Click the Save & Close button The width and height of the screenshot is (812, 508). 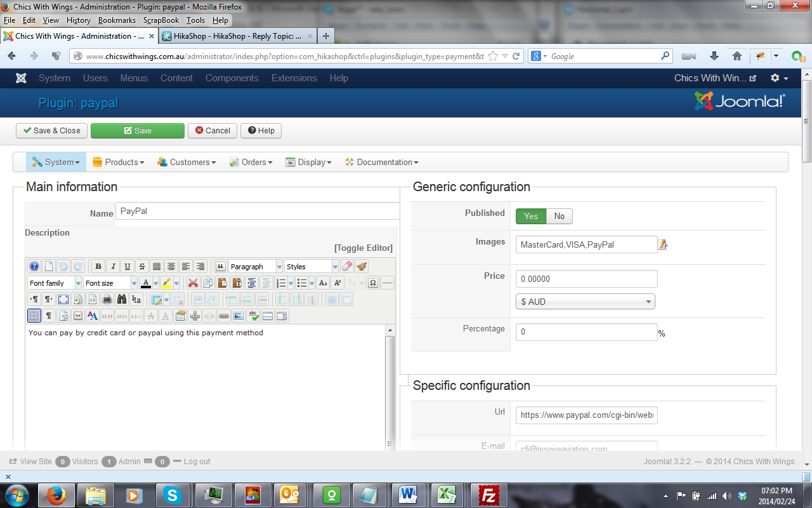coord(52,131)
